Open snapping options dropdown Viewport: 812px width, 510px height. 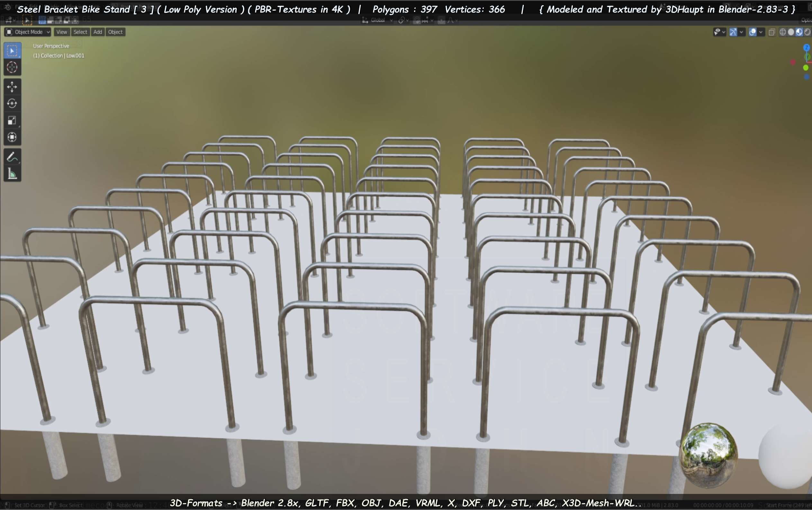click(427, 20)
